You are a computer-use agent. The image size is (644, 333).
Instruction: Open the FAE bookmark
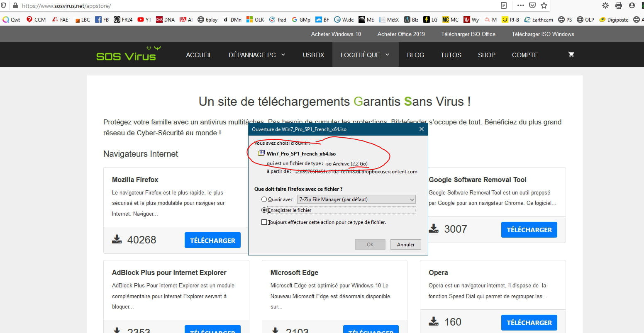coord(60,19)
